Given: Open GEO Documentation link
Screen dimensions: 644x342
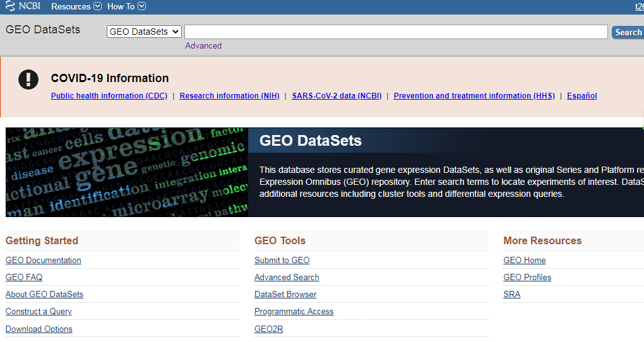Looking at the screenshot, I should tap(43, 260).
